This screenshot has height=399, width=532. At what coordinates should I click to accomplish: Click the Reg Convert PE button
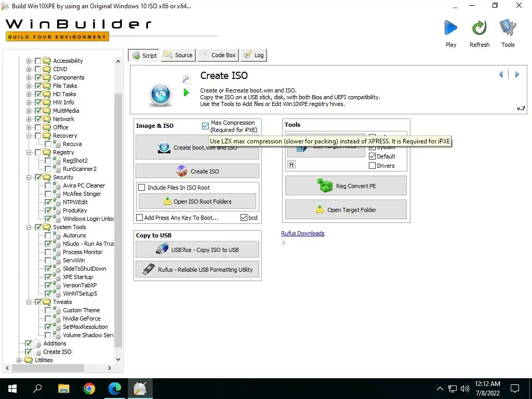tap(345, 186)
